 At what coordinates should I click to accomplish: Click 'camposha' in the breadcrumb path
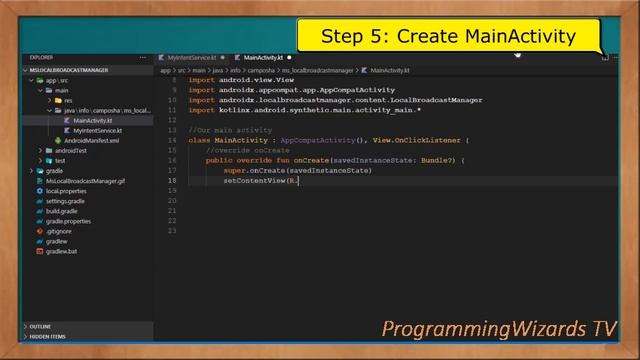click(261, 70)
